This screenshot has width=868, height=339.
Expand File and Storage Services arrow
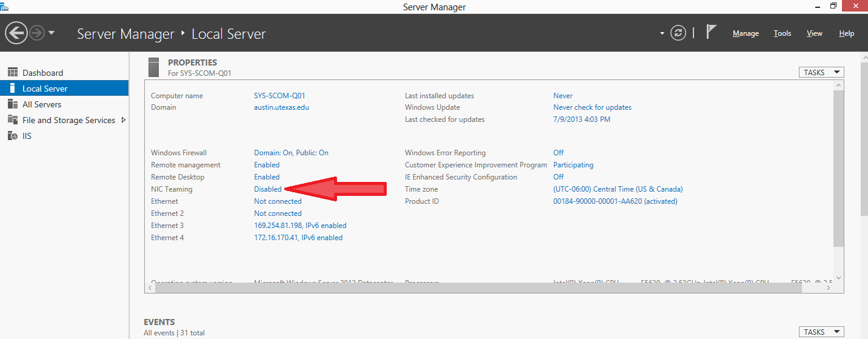(124, 120)
